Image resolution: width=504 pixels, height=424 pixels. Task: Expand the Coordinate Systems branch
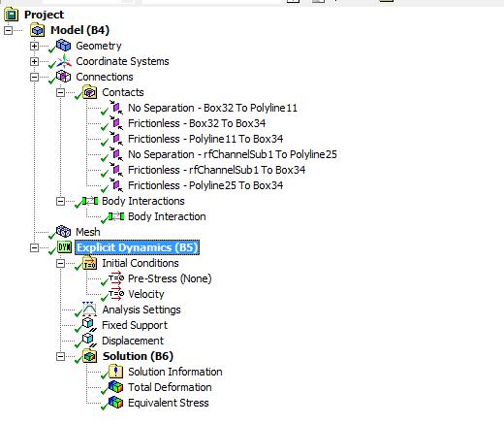click(34, 61)
